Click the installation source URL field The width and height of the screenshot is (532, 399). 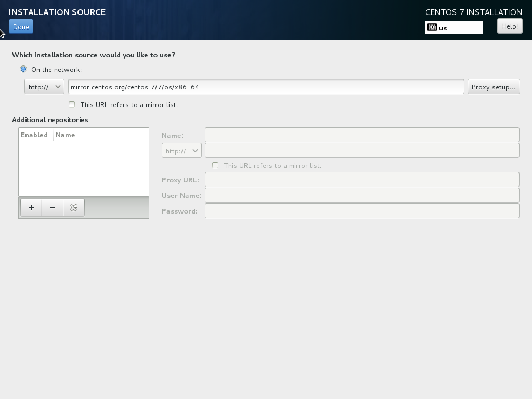(x=266, y=87)
